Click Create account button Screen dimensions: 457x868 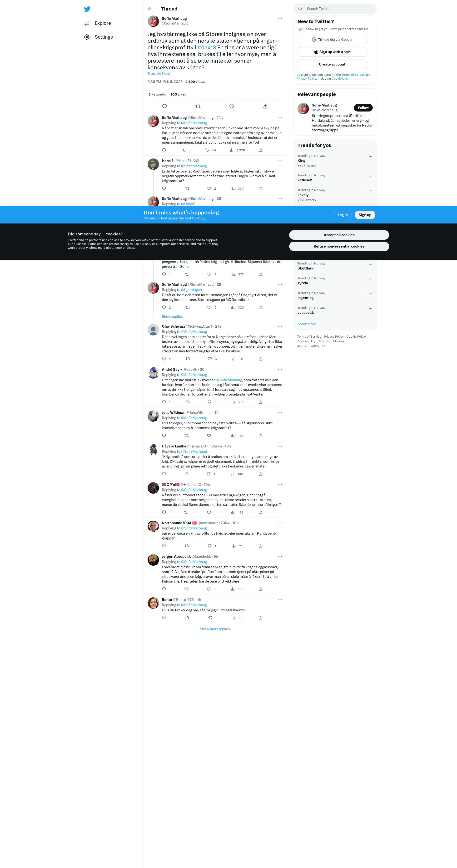tap(332, 64)
